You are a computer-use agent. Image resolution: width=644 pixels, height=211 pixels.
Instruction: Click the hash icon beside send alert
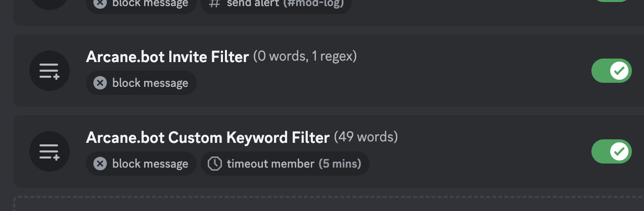coord(214,3)
